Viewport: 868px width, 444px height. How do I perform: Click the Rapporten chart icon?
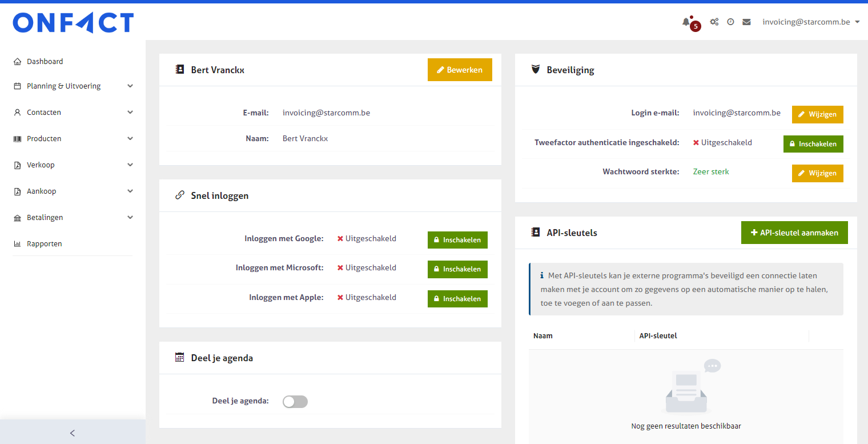(x=17, y=244)
